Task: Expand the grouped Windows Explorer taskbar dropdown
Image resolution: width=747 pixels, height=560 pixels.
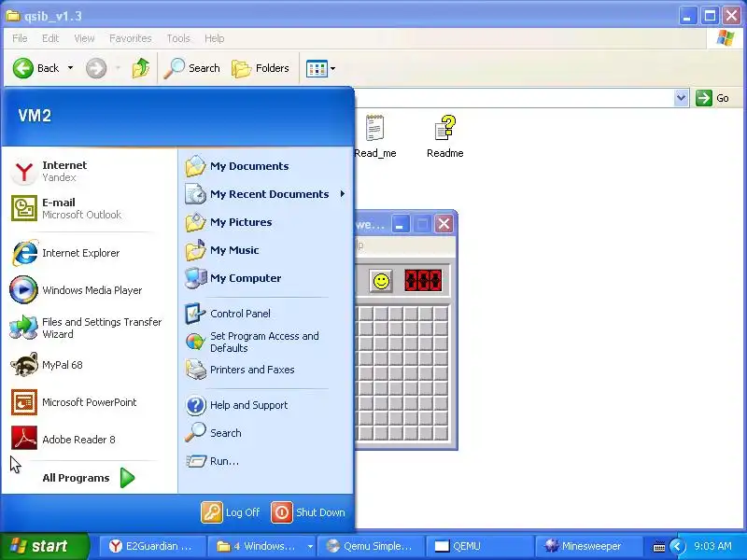Action: 310,546
